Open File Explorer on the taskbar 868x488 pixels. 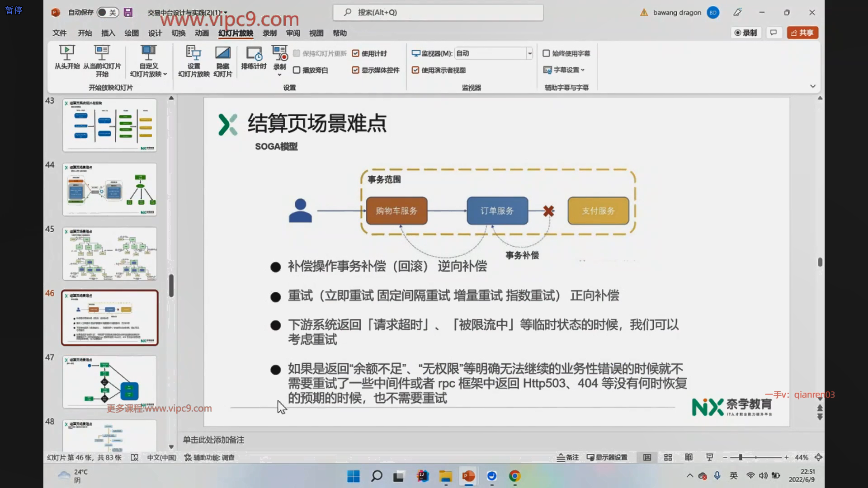(445, 476)
